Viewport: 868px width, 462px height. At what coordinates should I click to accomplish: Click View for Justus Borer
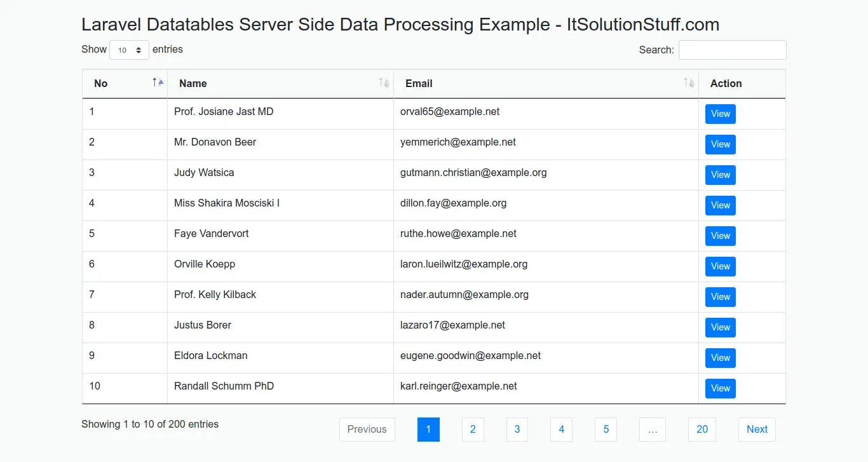720,327
